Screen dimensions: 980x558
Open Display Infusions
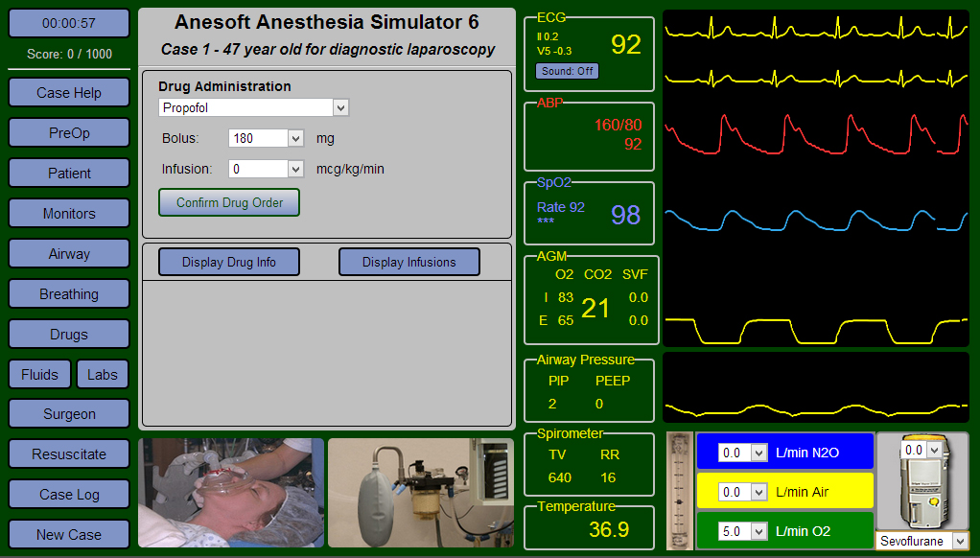click(408, 261)
